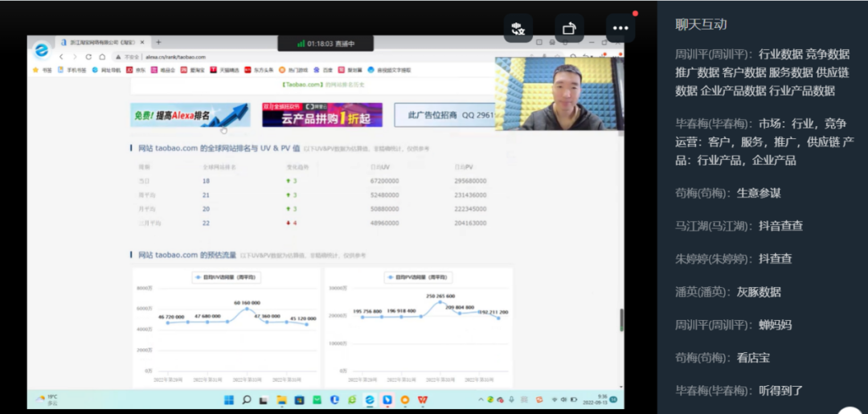The width and height of the screenshot is (868, 414).
Task: Click the browser refresh icon
Action: click(x=89, y=57)
